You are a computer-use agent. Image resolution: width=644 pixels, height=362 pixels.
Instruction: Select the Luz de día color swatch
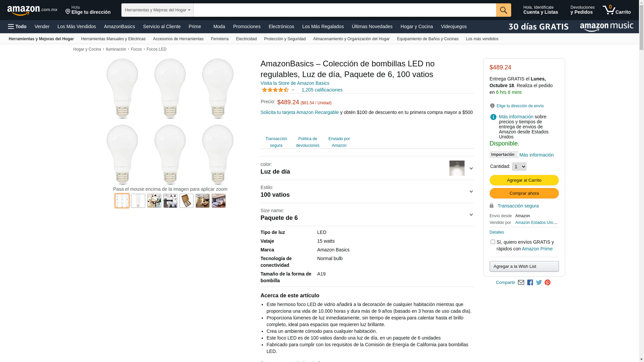[457, 168]
